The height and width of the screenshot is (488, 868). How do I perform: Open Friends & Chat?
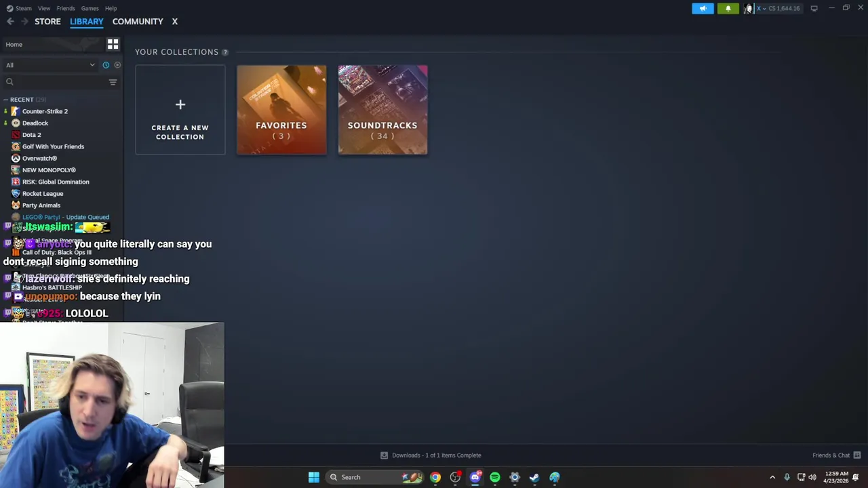[836, 455]
